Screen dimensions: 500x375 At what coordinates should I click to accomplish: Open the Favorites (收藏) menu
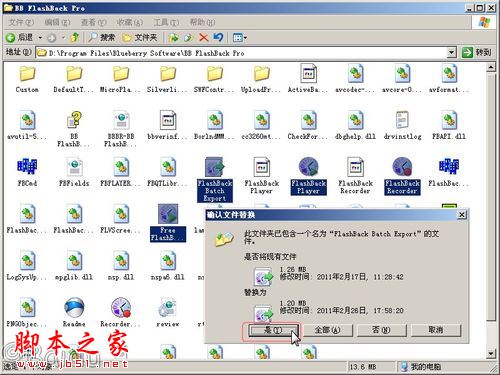point(130,22)
